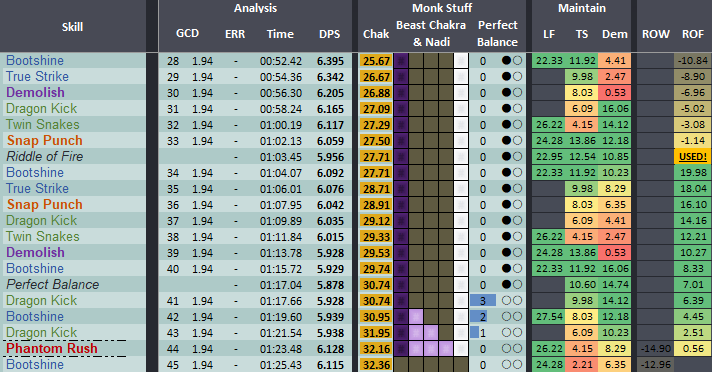
Task: Click DPS value 5.878
Action: [330, 285]
